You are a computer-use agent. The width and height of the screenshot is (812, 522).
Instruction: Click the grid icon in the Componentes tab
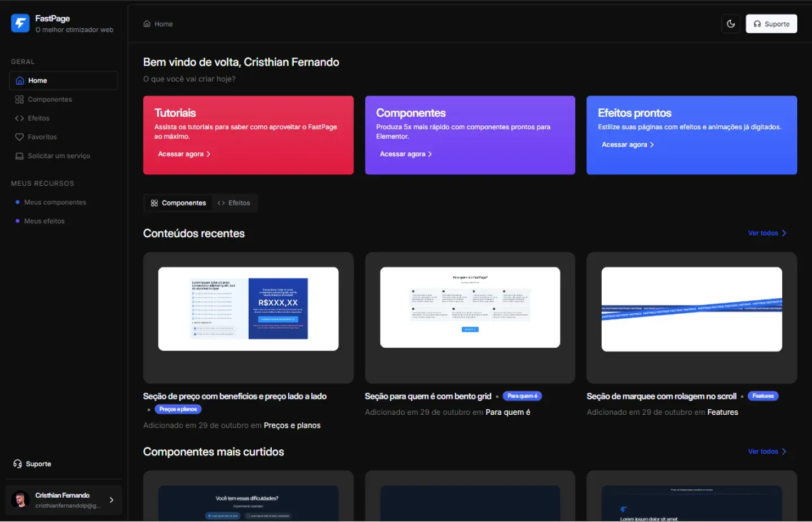[x=155, y=203]
